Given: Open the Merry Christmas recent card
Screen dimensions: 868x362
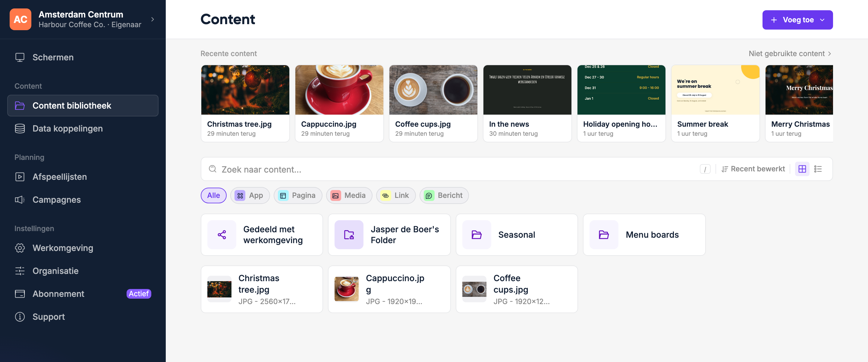Looking at the screenshot, I should click(x=799, y=103).
